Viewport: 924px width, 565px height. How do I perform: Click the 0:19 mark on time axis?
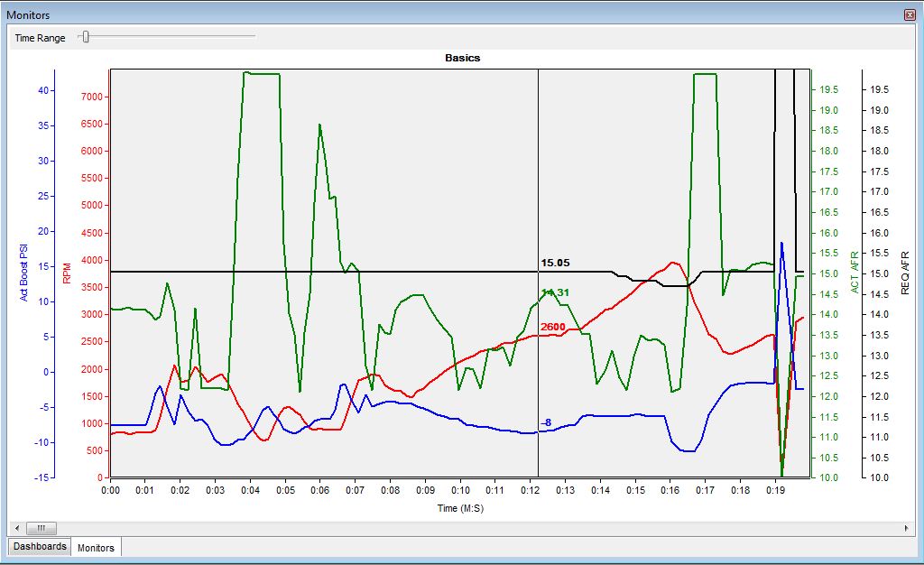pos(775,490)
